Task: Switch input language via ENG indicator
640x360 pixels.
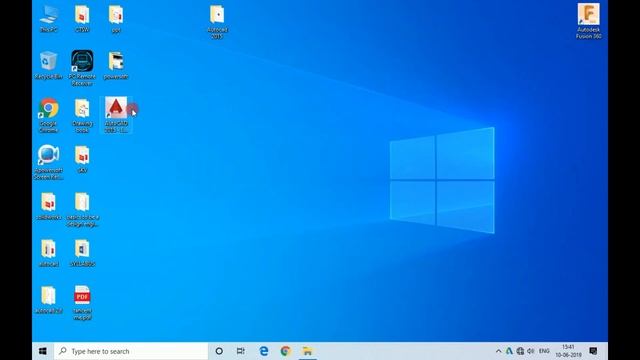Action: click(544, 351)
